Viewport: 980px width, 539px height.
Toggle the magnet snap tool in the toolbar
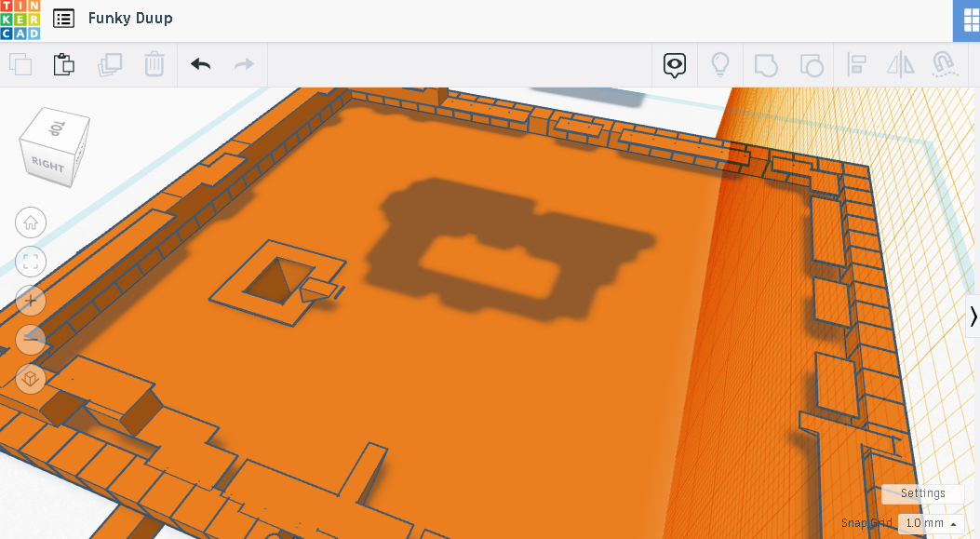(x=944, y=65)
